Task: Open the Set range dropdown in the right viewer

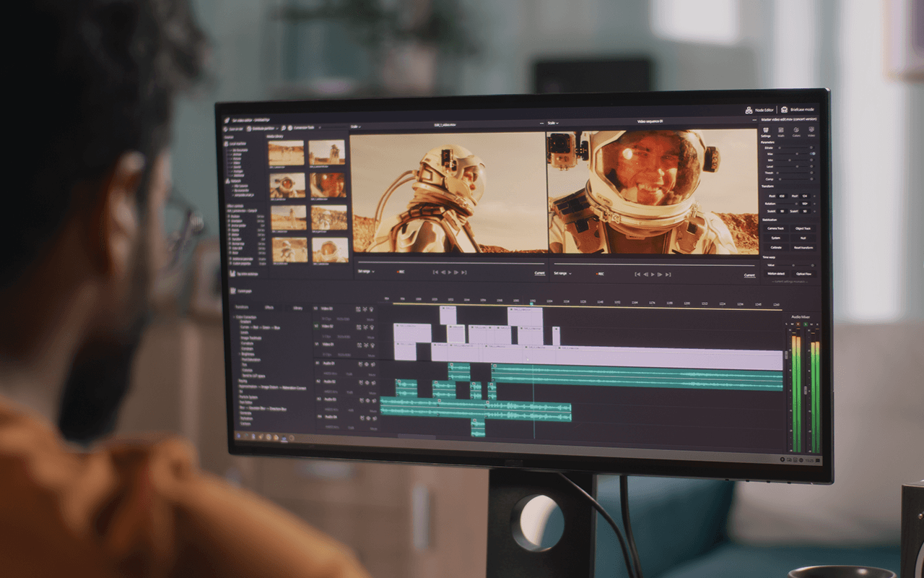Action: [562, 274]
